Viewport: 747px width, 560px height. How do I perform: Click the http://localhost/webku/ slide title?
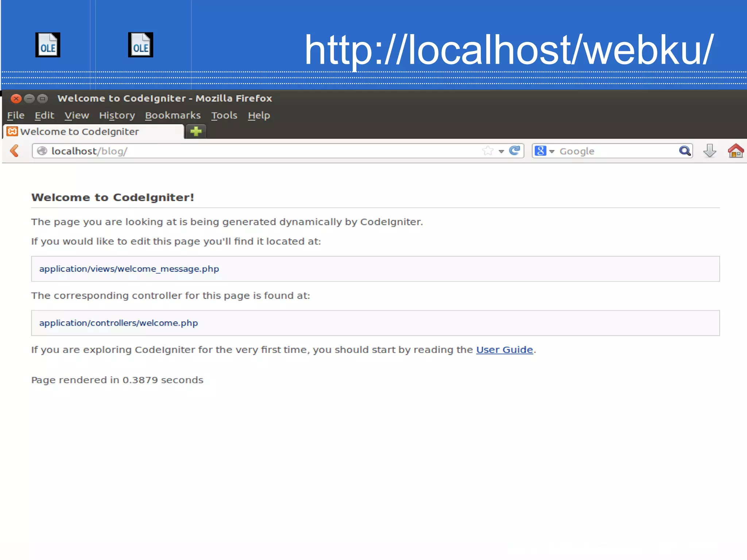pyautogui.click(x=509, y=50)
